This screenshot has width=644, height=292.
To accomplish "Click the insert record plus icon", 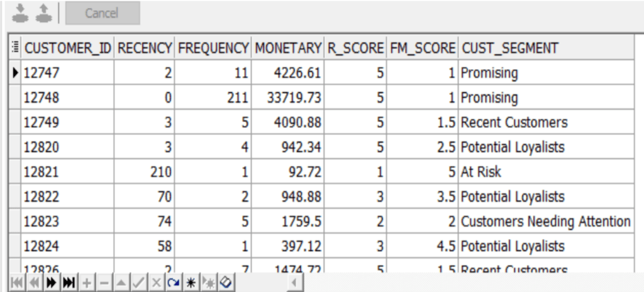I will (x=86, y=283).
